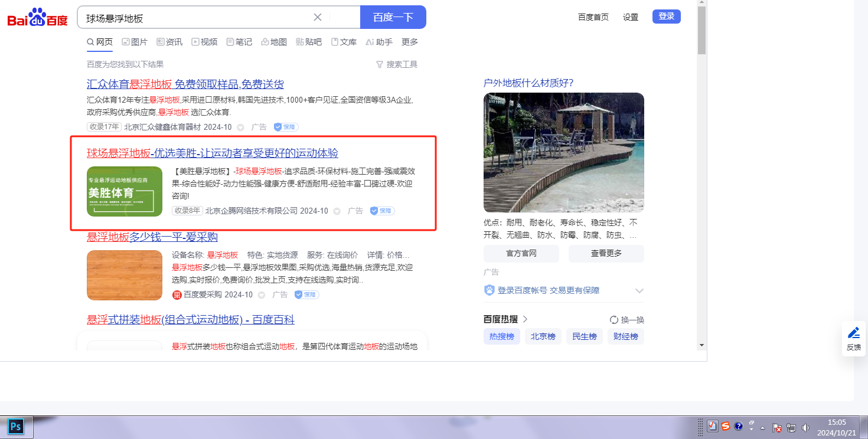Click the 官方官网 button

point(521,254)
